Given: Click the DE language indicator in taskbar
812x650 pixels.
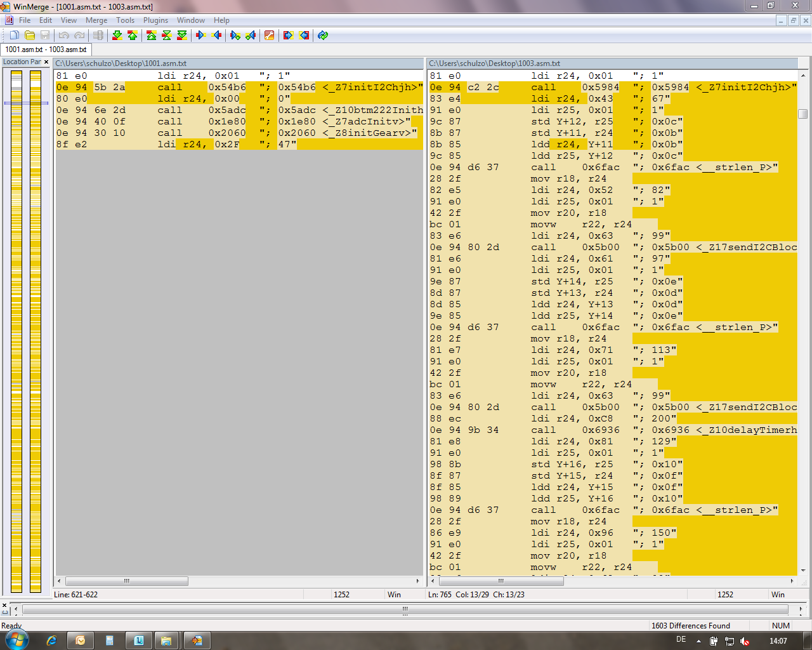Looking at the screenshot, I should click(x=681, y=640).
